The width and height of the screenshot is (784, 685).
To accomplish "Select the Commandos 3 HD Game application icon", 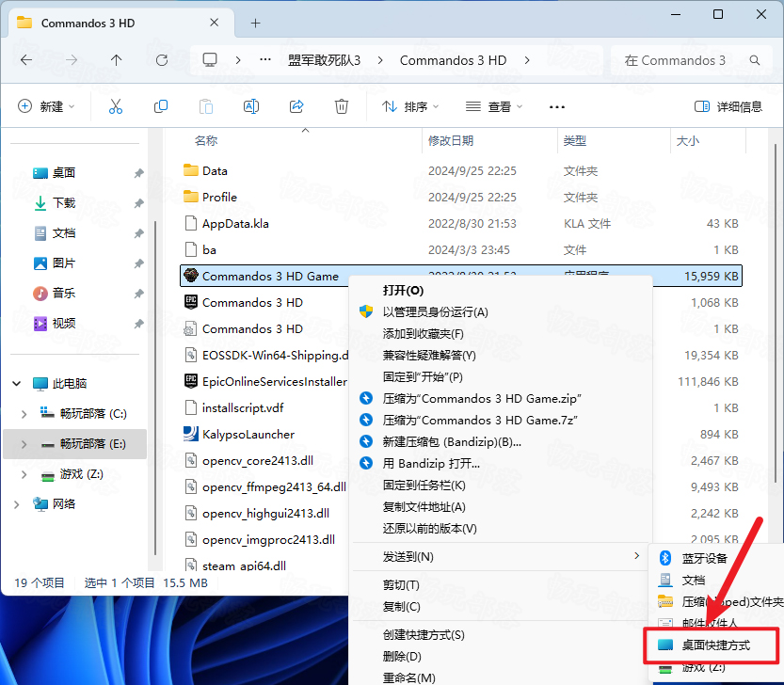I will (x=190, y=276).
